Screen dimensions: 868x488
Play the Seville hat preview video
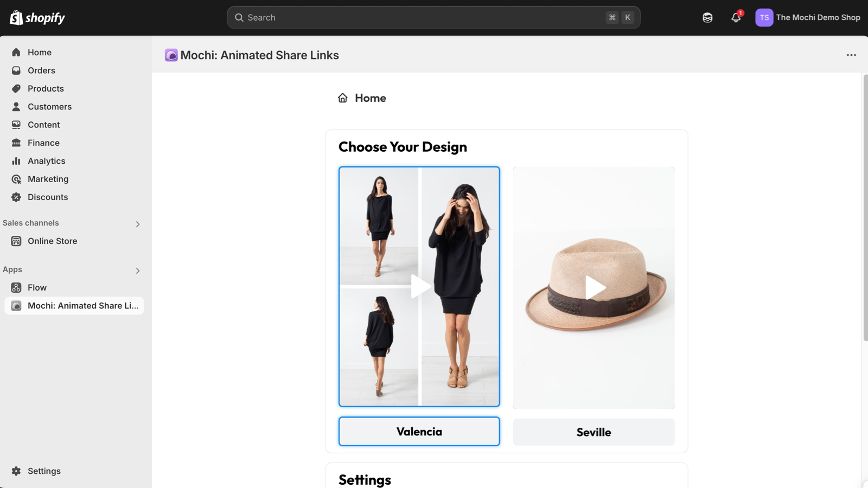coord(595,288)
